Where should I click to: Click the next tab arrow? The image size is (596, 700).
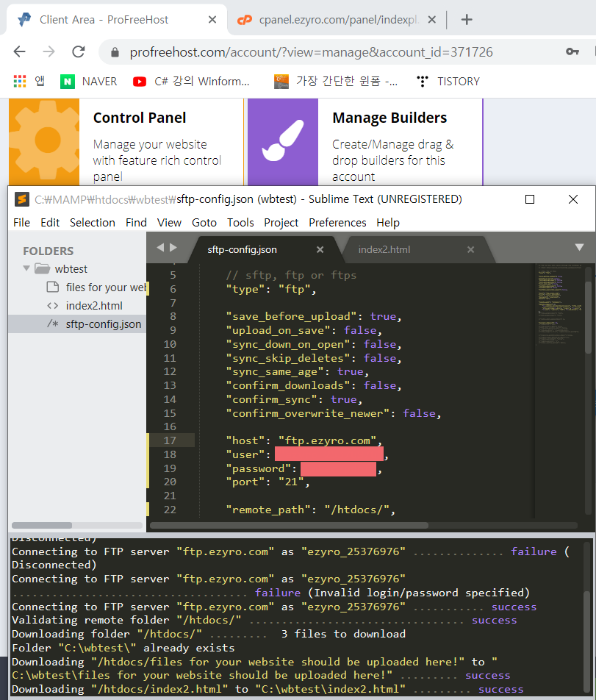[x=173, y=247]
